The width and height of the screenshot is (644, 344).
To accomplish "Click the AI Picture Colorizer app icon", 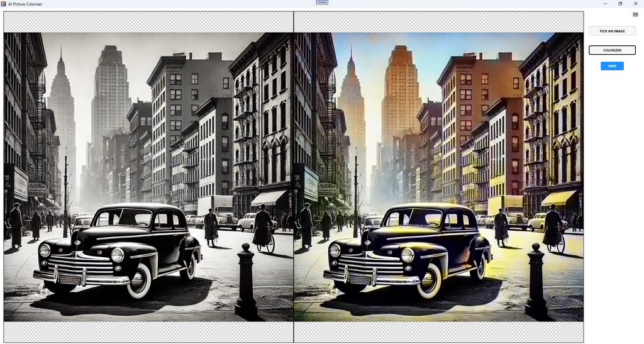I will click(x=4, y=4).
